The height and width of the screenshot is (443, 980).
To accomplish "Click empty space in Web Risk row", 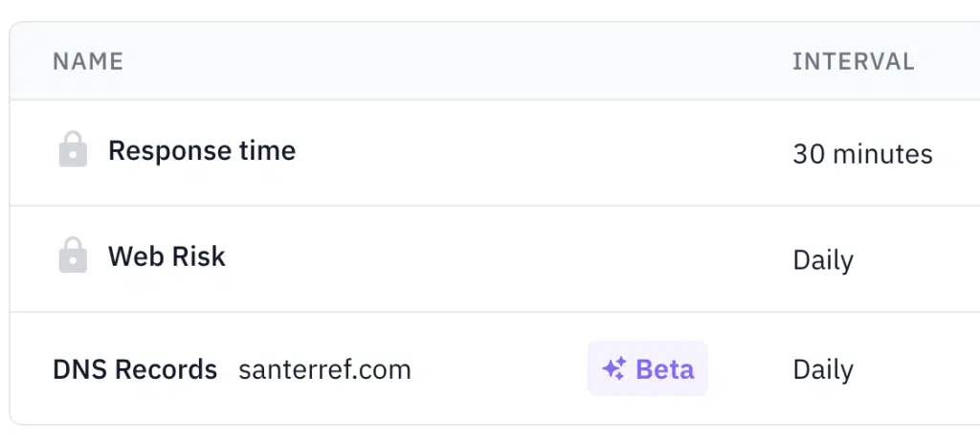I will 500,258.
